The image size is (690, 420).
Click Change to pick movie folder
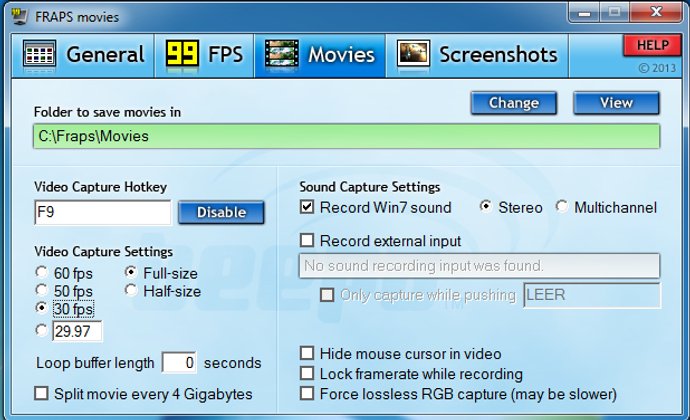[514, 103]
